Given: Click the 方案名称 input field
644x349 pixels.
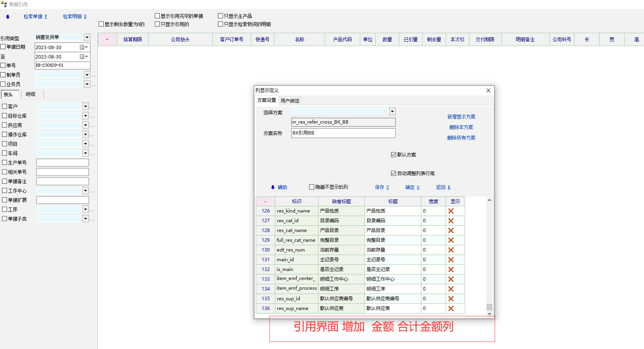Looking at the screenshot, I should pos(343,133).
